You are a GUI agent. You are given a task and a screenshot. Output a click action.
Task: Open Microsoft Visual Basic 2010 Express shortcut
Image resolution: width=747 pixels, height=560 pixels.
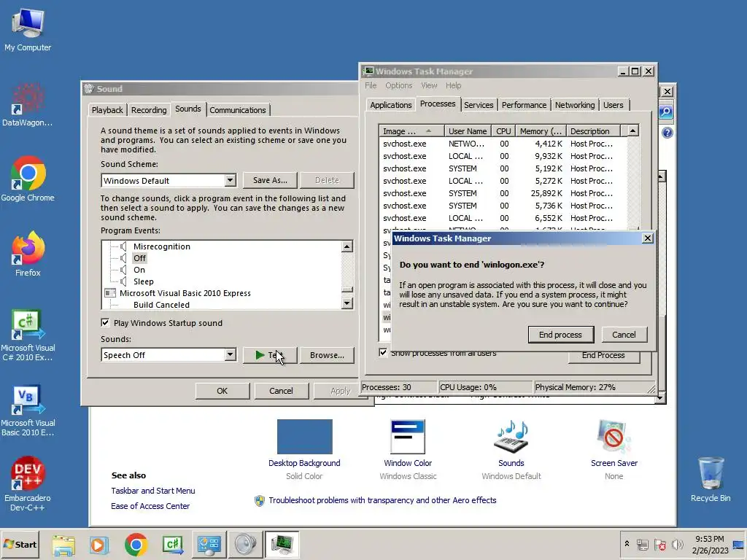coord(28,411)
